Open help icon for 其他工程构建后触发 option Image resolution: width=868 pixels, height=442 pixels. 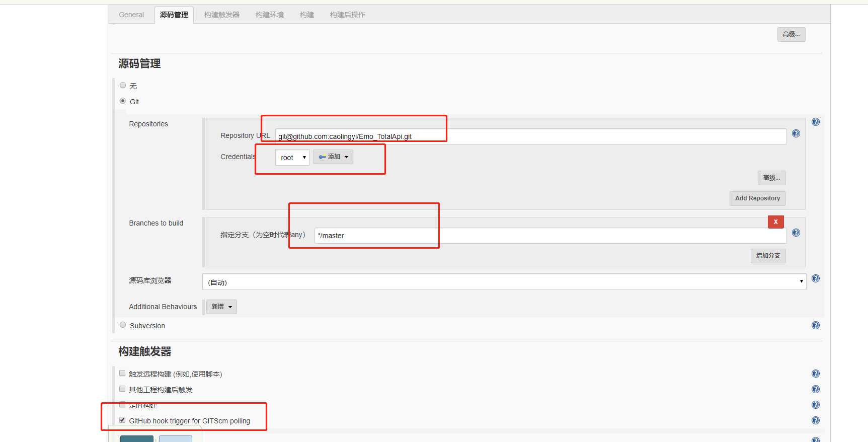pos(816,389)
